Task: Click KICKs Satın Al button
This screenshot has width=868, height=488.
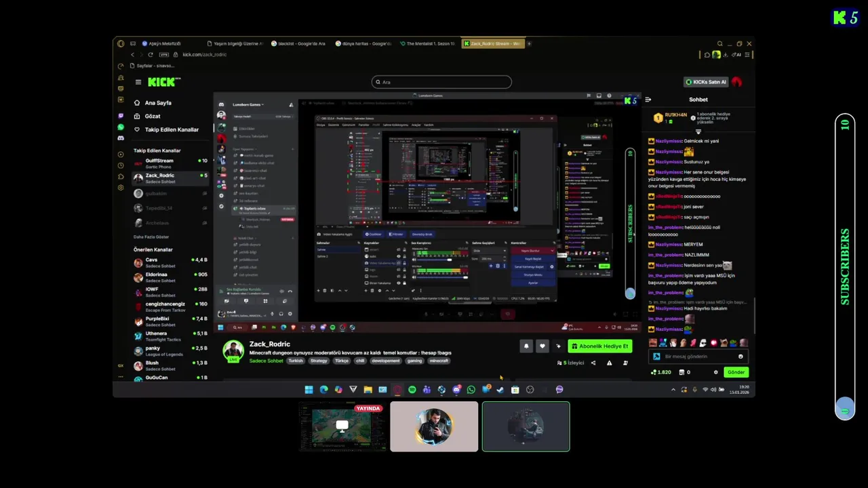Action: tap(706, 82)
